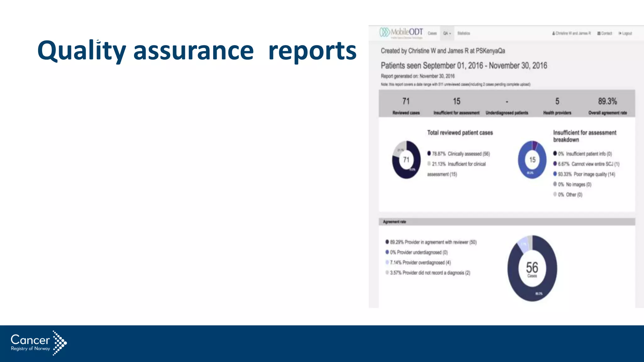Screen dimensions: 644x362
Task: Click the Logout link
Action: tap(625, 33)
